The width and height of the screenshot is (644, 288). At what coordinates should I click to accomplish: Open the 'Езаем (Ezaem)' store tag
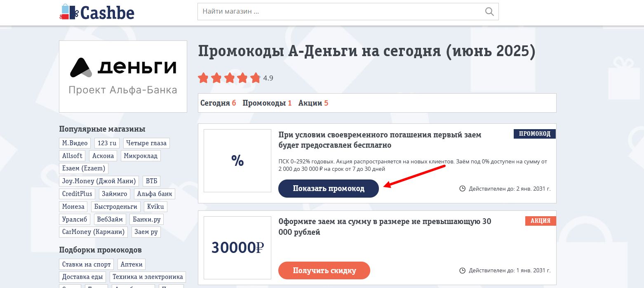pos(84,168)
